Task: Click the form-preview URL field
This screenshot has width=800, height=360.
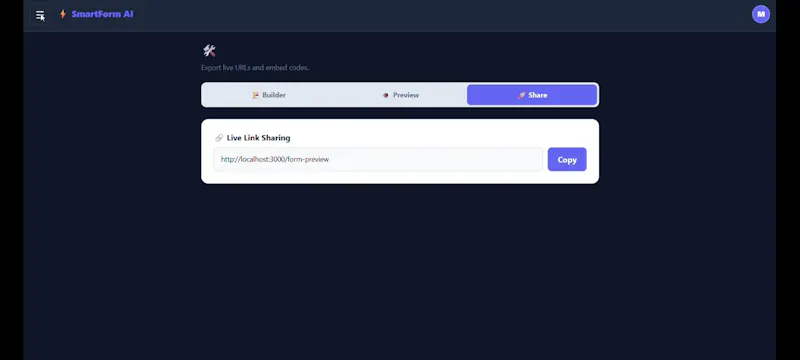Action: point(378,160)
